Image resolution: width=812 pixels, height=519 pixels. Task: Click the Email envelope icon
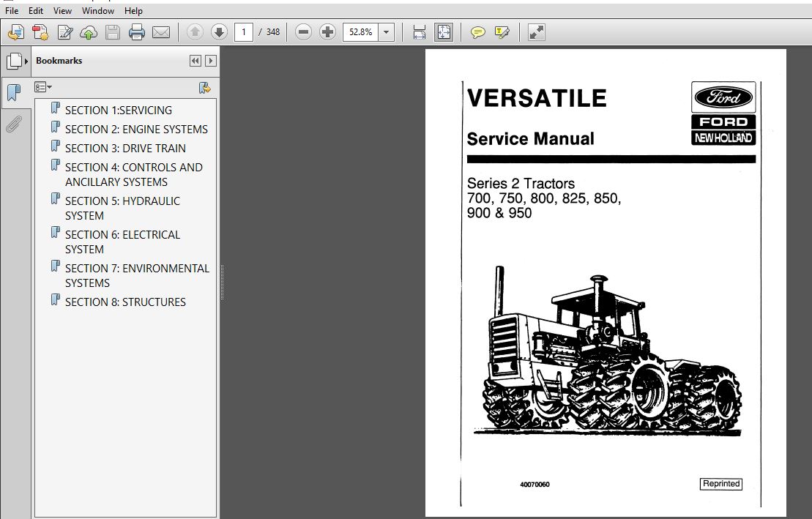point(161,32)
